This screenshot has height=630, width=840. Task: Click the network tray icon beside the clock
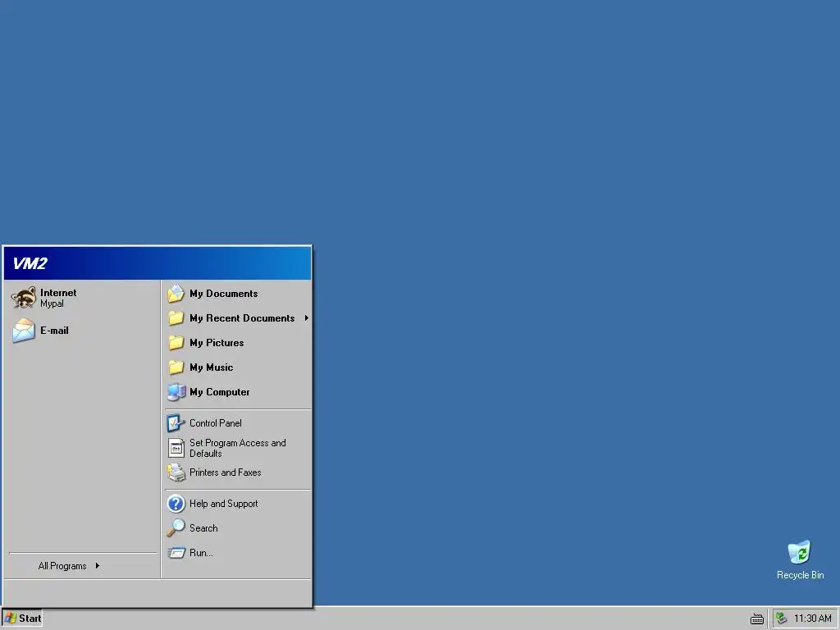click(x=782, y=619)
